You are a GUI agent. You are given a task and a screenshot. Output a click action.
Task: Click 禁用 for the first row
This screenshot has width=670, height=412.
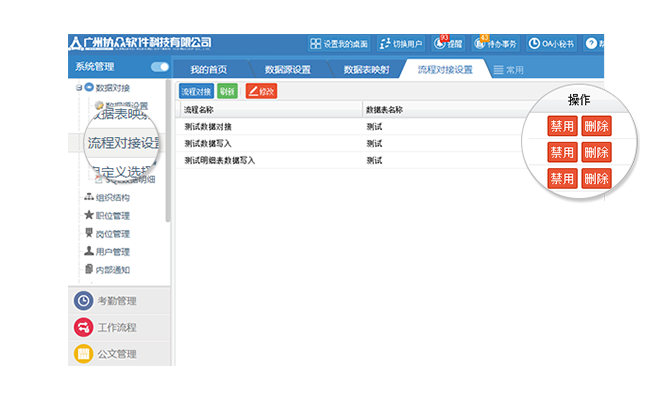pos(561,127)
